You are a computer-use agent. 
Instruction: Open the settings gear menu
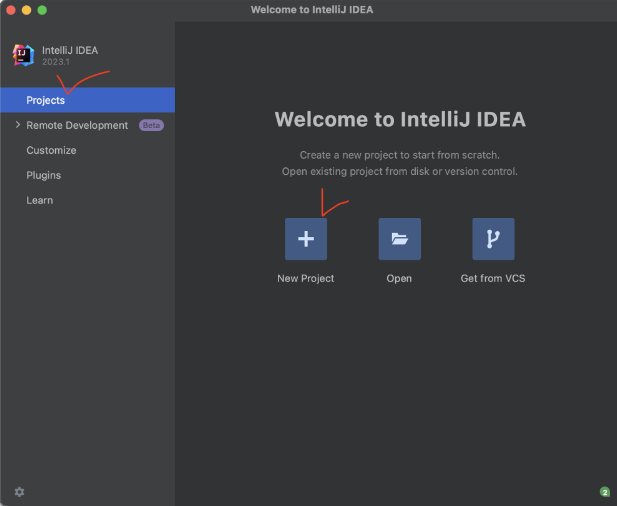pyautogui.click(x=19, y=492)
